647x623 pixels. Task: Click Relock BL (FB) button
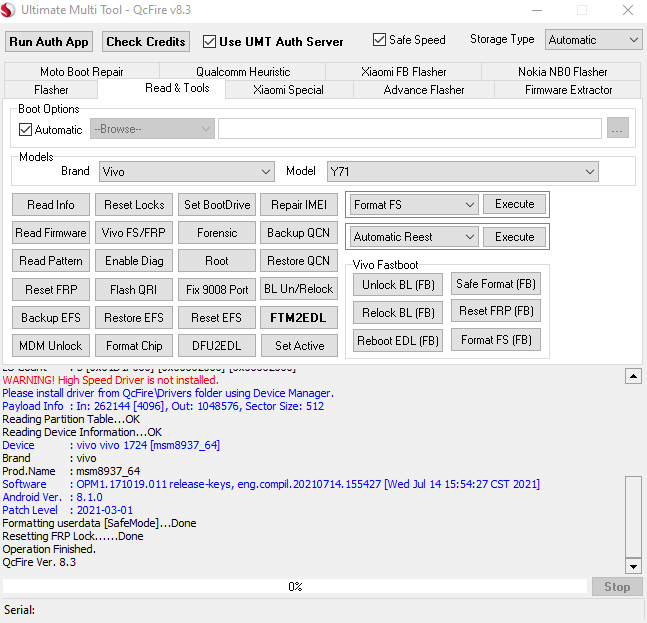398,313
